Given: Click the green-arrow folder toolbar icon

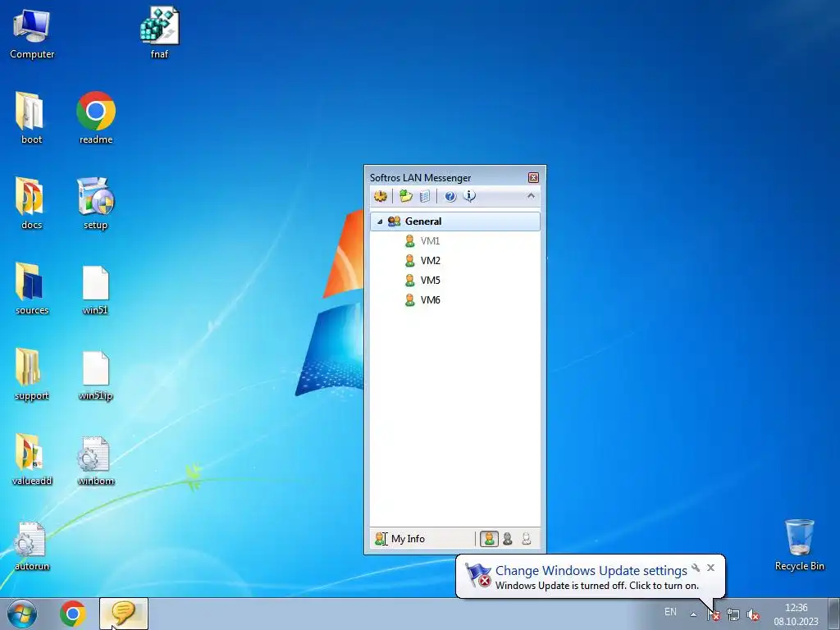Looking at the screenshot, I should point(405,196).
